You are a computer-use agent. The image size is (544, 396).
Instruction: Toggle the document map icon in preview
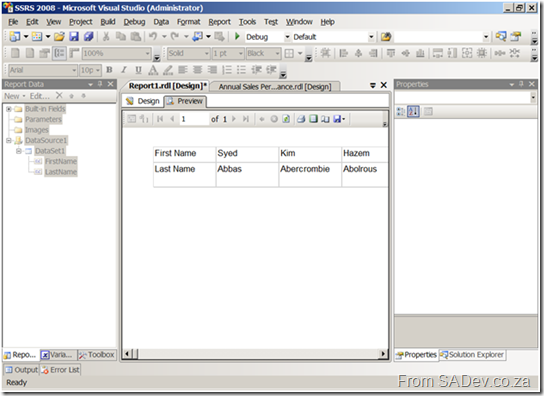(131, 119)
